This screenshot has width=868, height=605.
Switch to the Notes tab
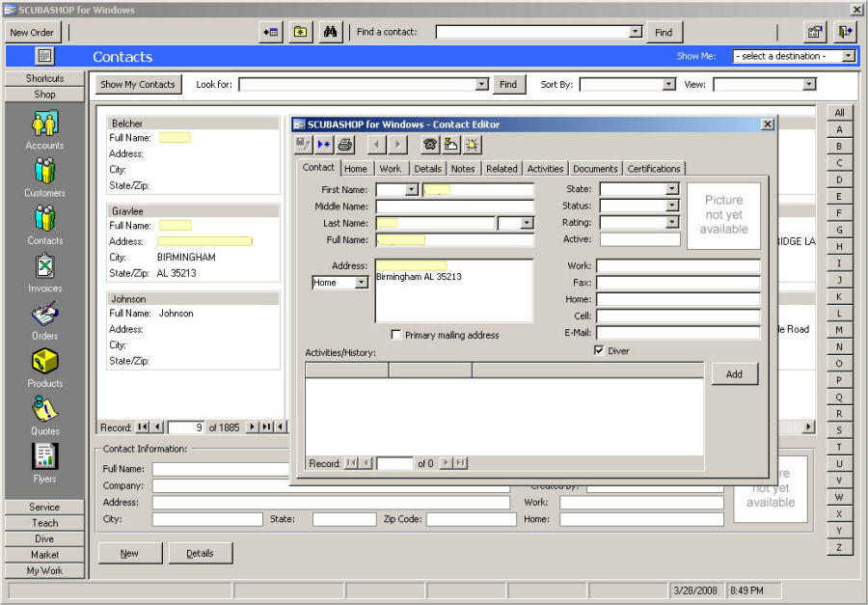[463, 169]
